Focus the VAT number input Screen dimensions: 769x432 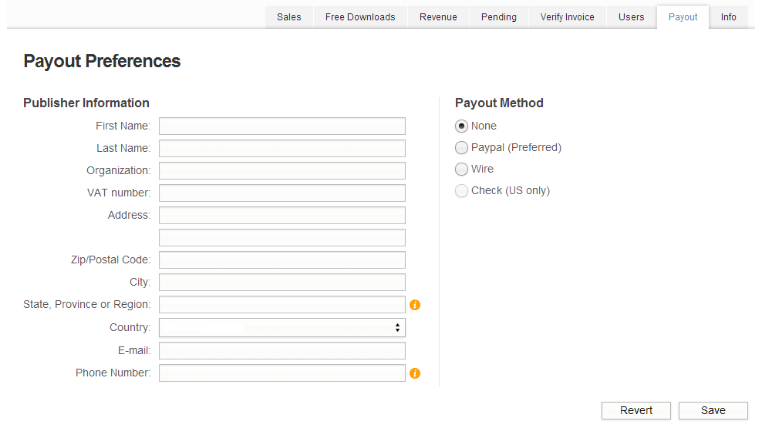pyautogui.click(x=282, y=193)
